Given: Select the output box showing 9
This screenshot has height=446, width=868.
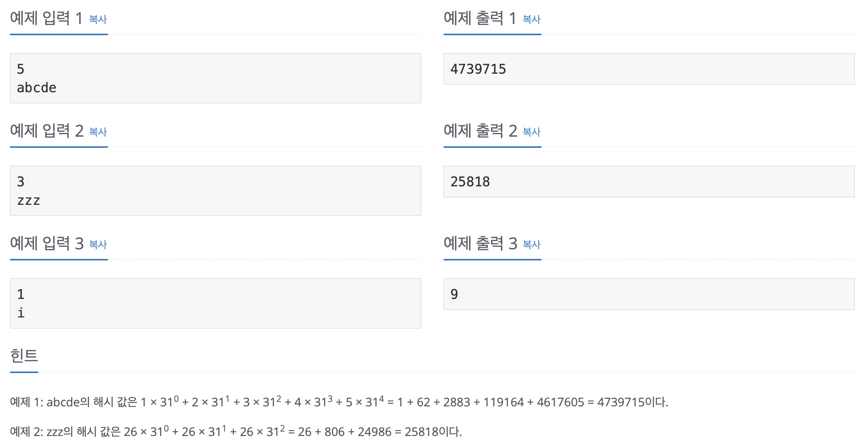Looking at the screenshot, I should coord(652,294).
